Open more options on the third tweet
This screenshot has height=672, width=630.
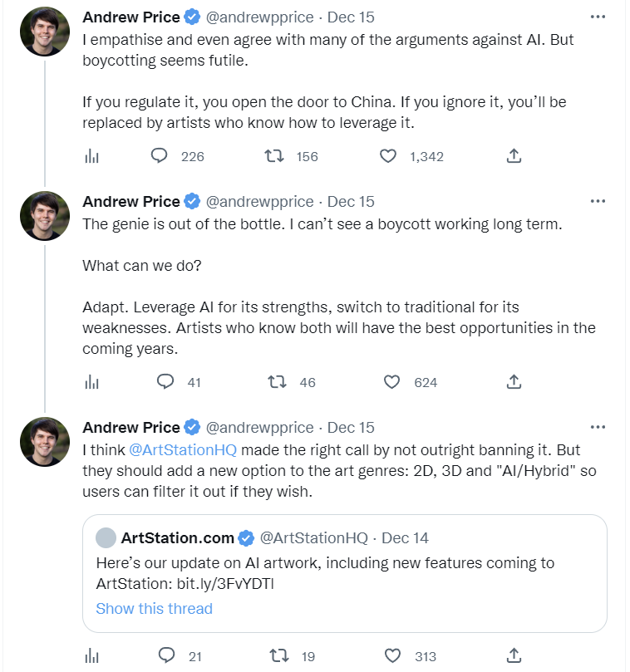(598, 427)
